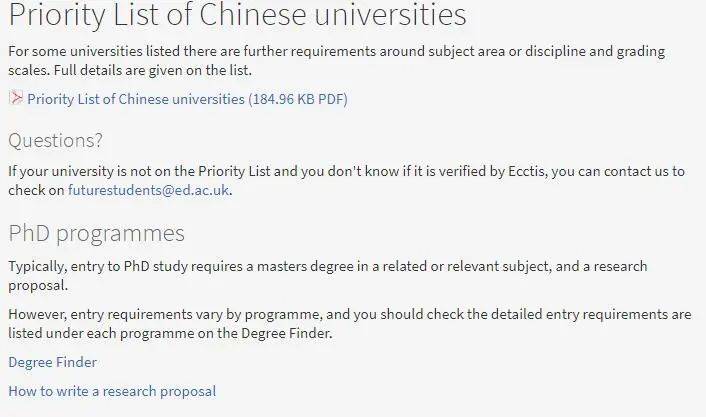Open the Degree Finder link
The height and width of the screenshot is (417, 706).
pos(53,362)
